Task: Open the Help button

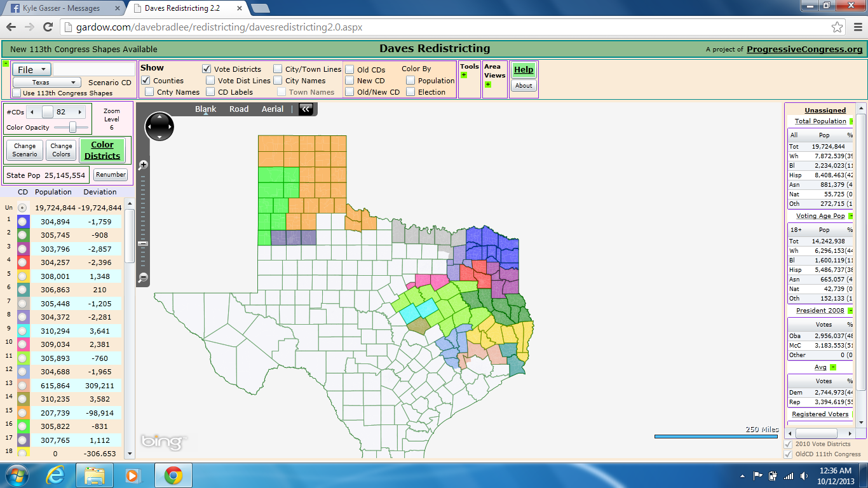Action: 524,70
